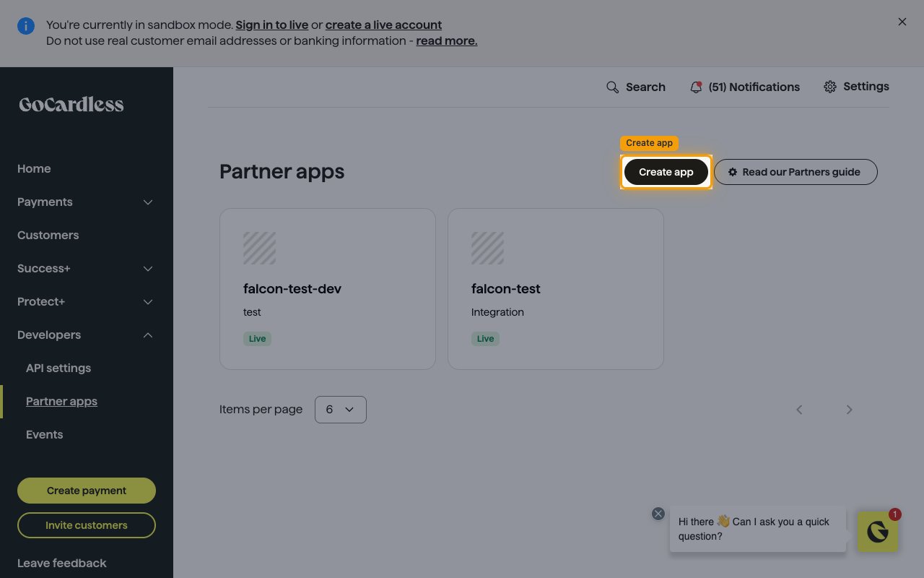Expand the Payments chevron
Screen dimensions: 924x578
click(x=148, y=202)
